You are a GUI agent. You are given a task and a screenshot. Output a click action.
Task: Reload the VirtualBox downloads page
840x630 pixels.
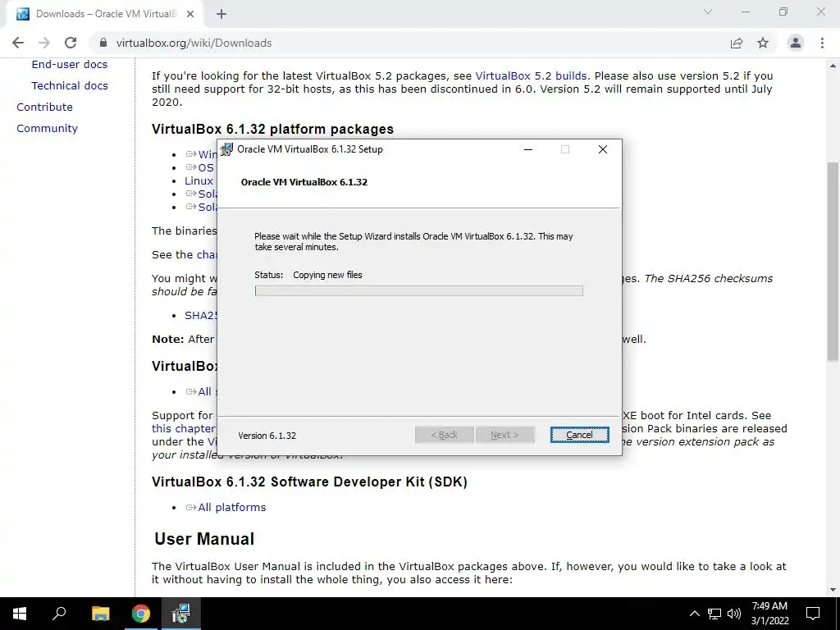pyautogui.click(x=71, y=43)
